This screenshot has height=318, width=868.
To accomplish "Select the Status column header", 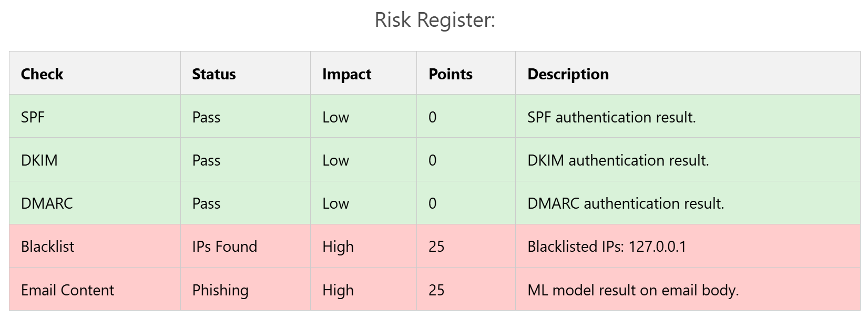I will (x=213, y=74).
